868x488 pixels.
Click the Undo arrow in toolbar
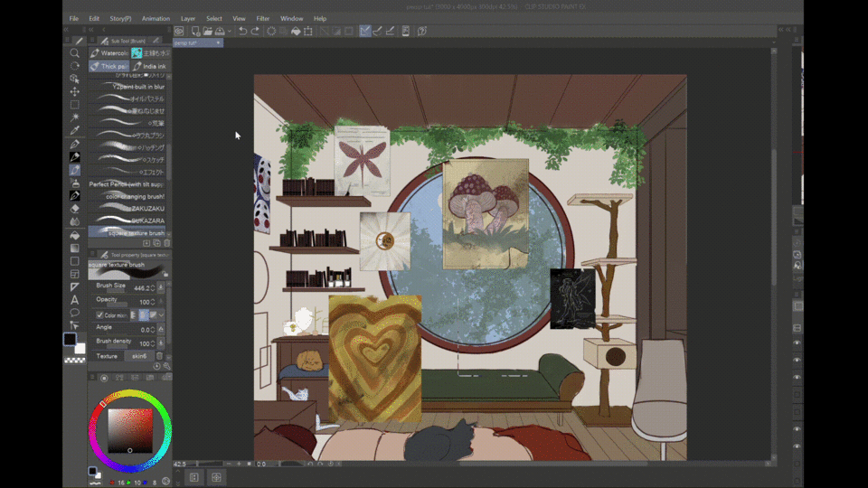tap(242, 32)
